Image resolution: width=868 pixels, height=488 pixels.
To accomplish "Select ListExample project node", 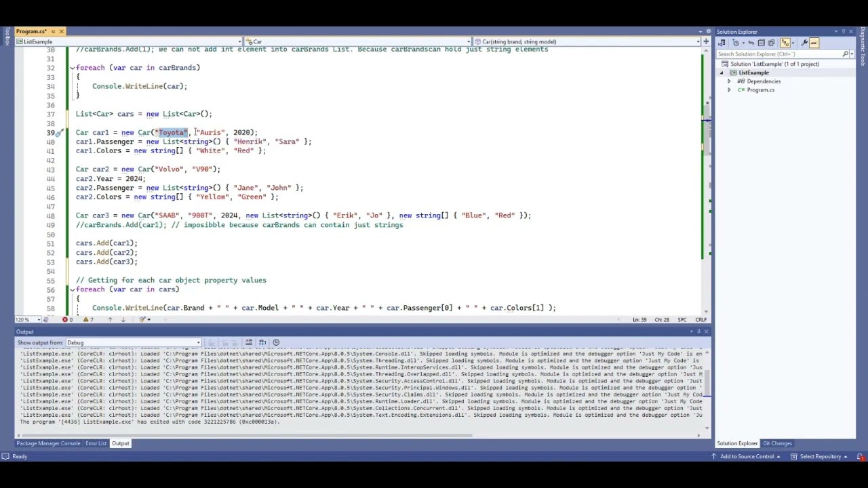I will (753, 73).
